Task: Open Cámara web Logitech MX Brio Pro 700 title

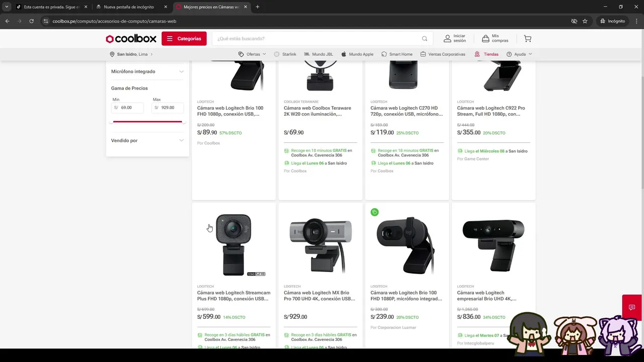Action: pyautogui.click(x=319, y=296)
